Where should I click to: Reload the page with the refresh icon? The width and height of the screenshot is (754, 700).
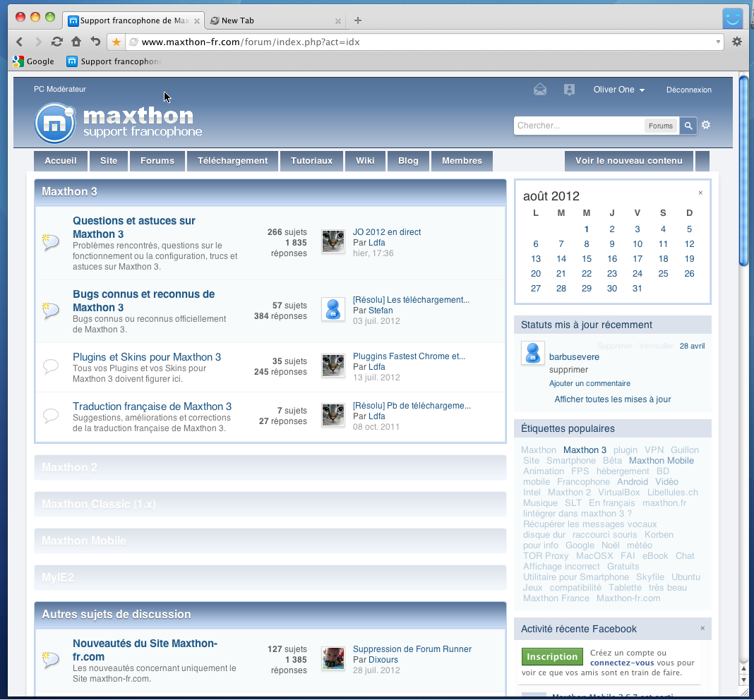click(x=57, y=42)
